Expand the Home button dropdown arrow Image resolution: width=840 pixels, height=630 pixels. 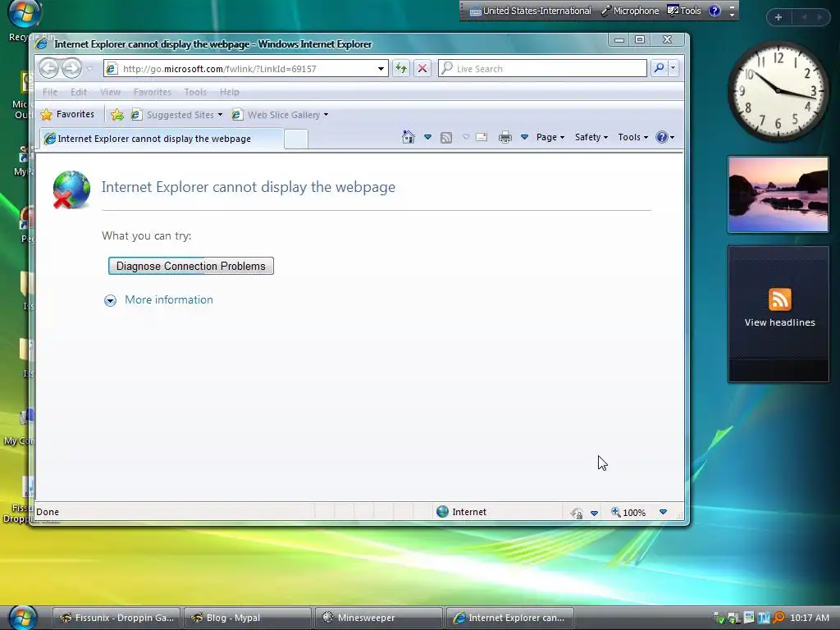[x=427, y=137]
